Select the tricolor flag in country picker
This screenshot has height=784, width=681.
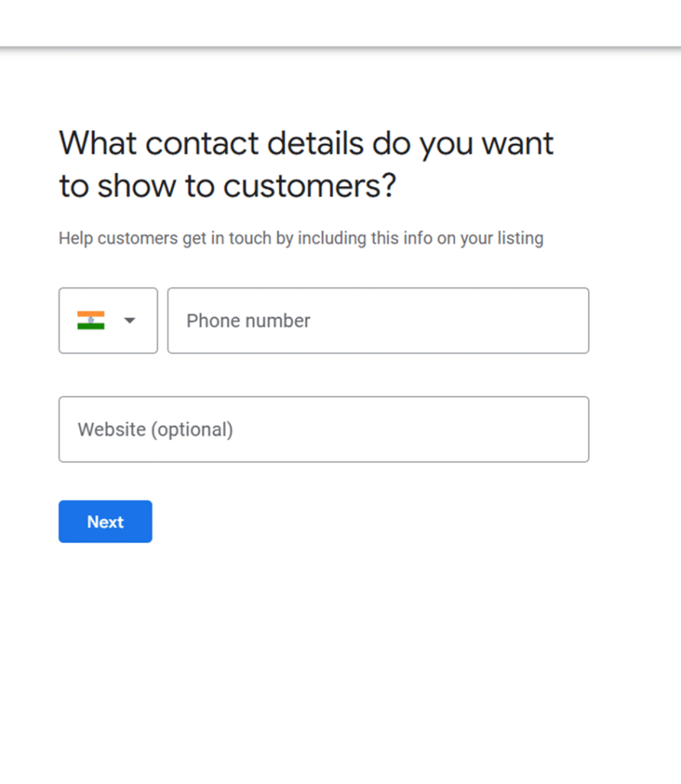pyautogui.click(x=90, y=320)
